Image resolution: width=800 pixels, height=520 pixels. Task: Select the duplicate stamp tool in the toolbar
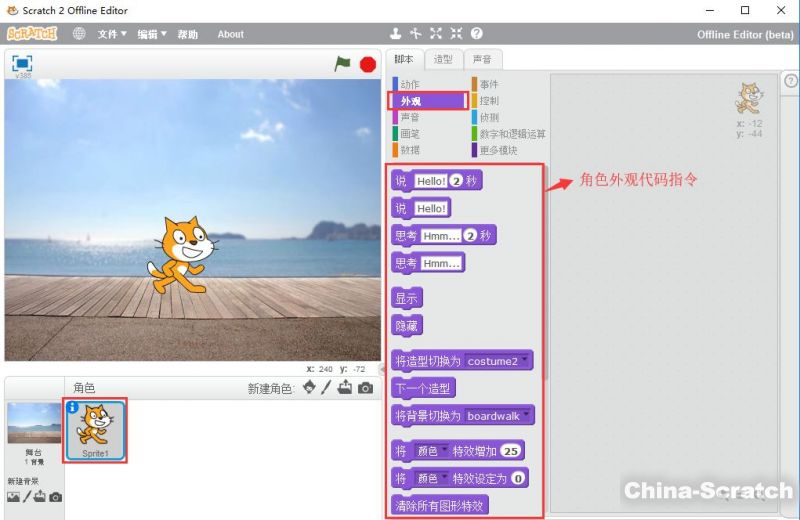pos(396,34)
